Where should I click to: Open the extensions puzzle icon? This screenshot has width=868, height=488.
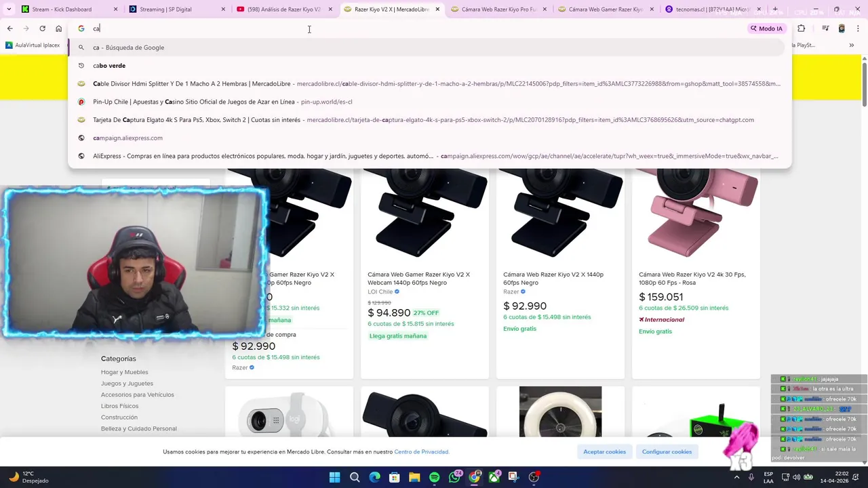(x=802, y=28)
